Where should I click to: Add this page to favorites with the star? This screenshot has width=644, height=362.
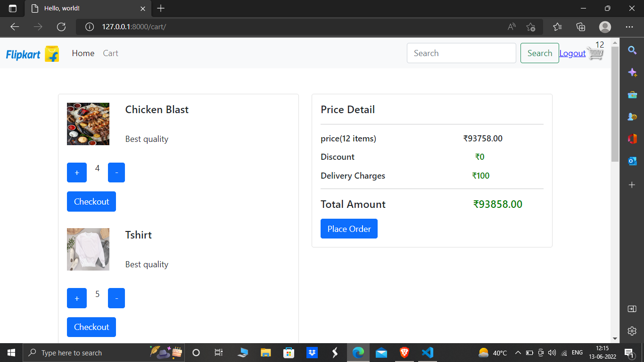pyautogui.click(x=530, y=27)
